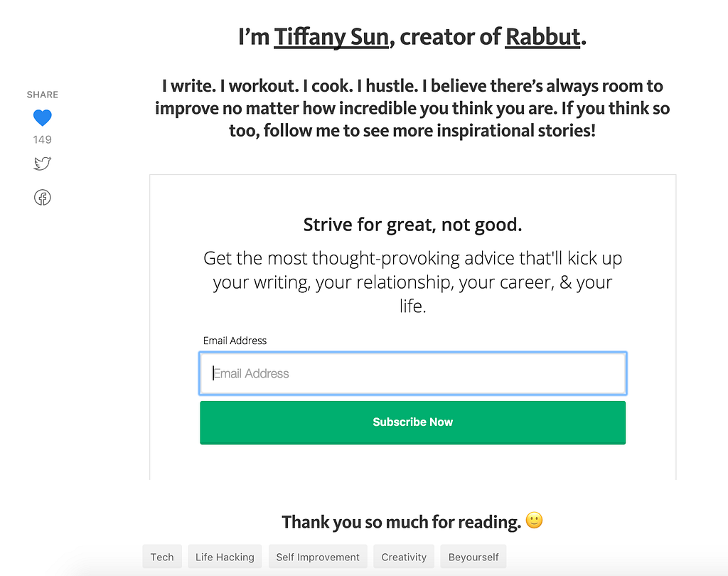Share the story via Facebook icon
This screenshot has height=576, width=728.
click(x=43, y=198)
